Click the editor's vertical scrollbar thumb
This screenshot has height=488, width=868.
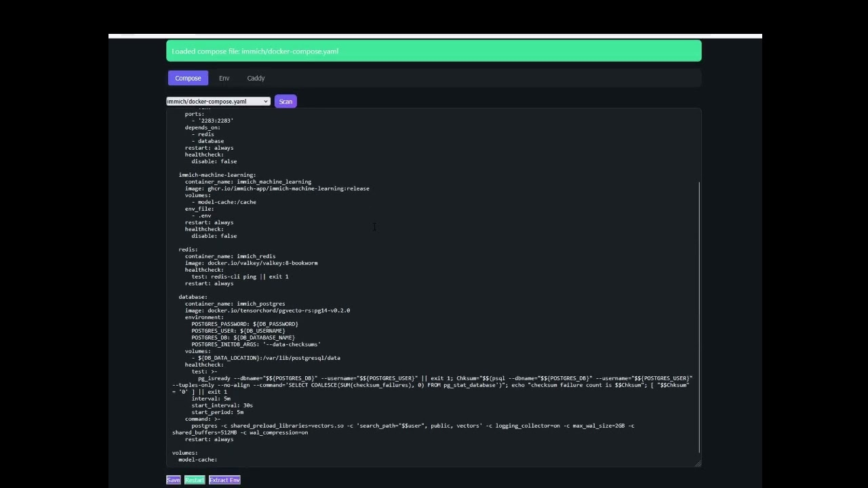699,317
